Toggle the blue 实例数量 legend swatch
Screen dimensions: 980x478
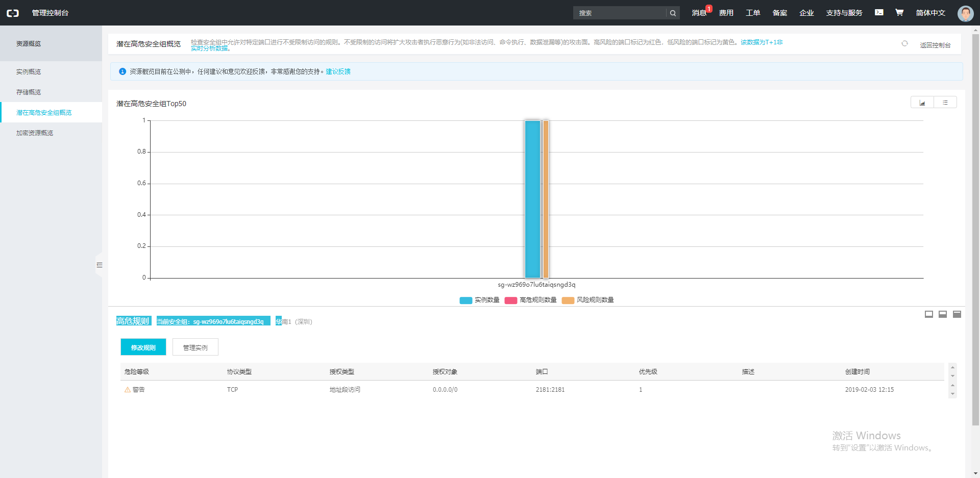[x=466, y=300]
